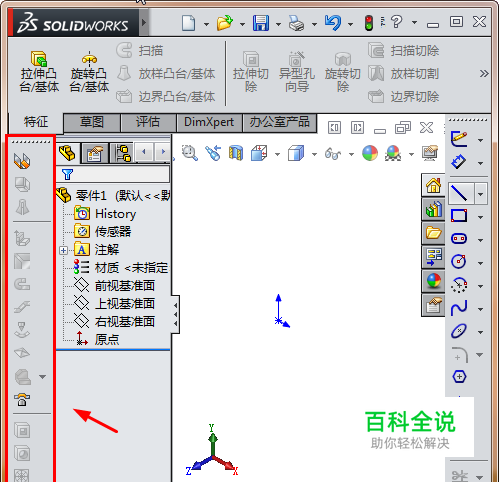Click the Zoom to area magnifier icon
This screenshot has width=499, height=482.
coord(189,153)
